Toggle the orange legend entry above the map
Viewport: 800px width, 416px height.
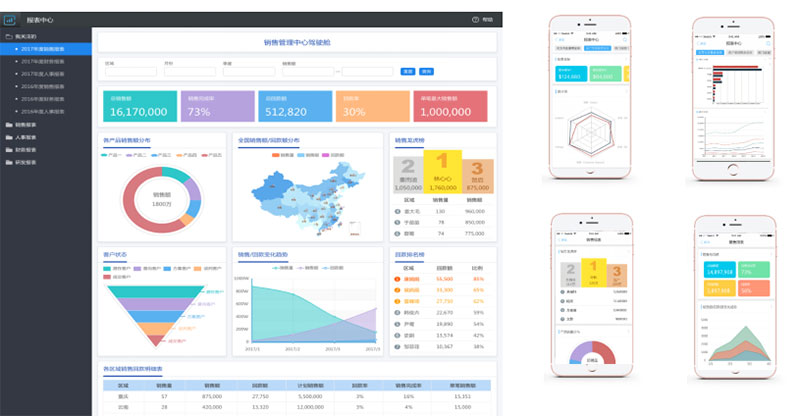tap(283, 155)
